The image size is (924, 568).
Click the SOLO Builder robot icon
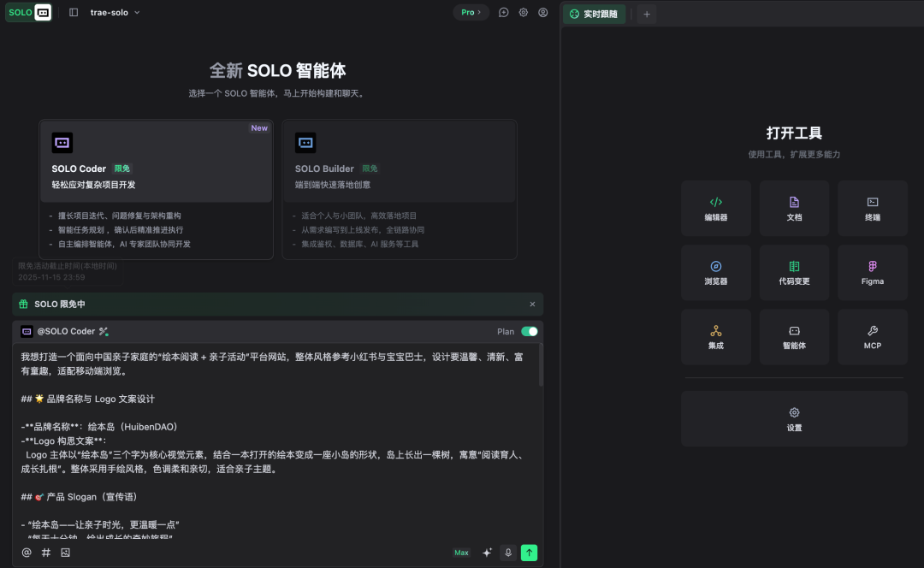(305, 143)
